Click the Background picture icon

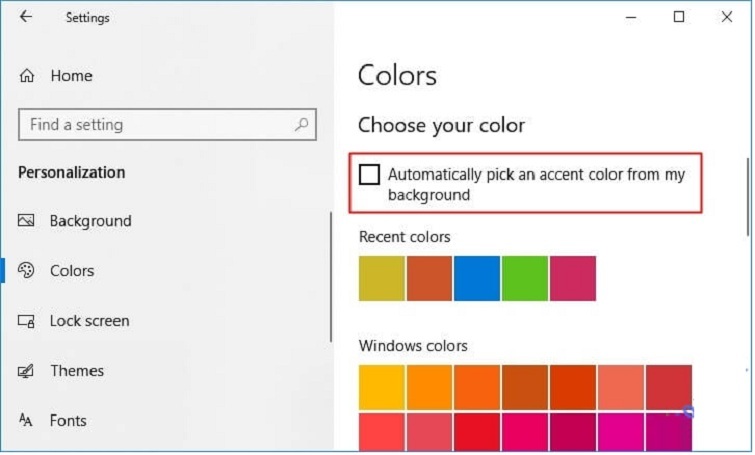coord(27,221)
